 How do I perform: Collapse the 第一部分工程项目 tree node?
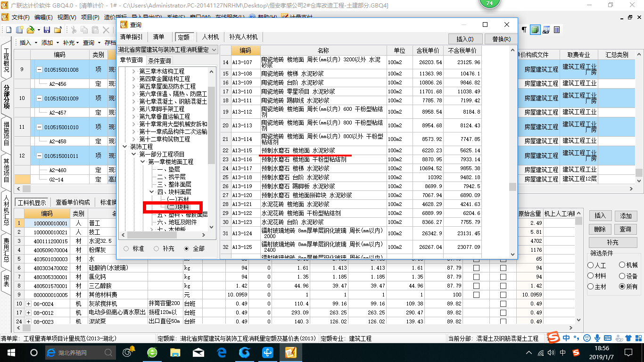click(134, 154)
